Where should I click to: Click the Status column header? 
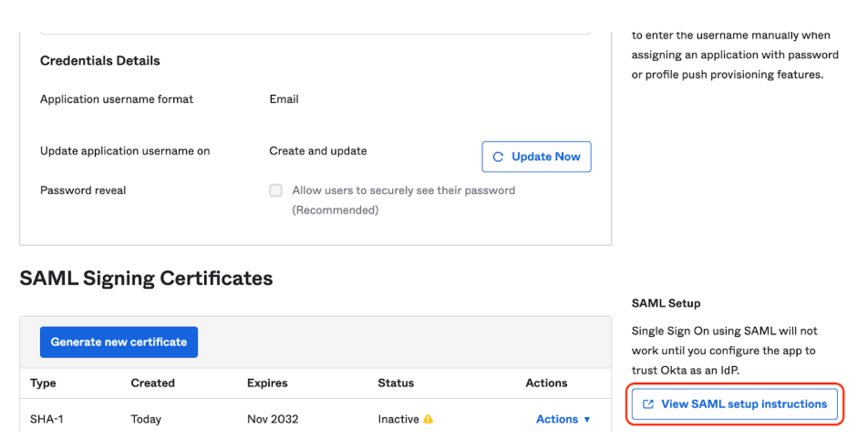(396, 383)
